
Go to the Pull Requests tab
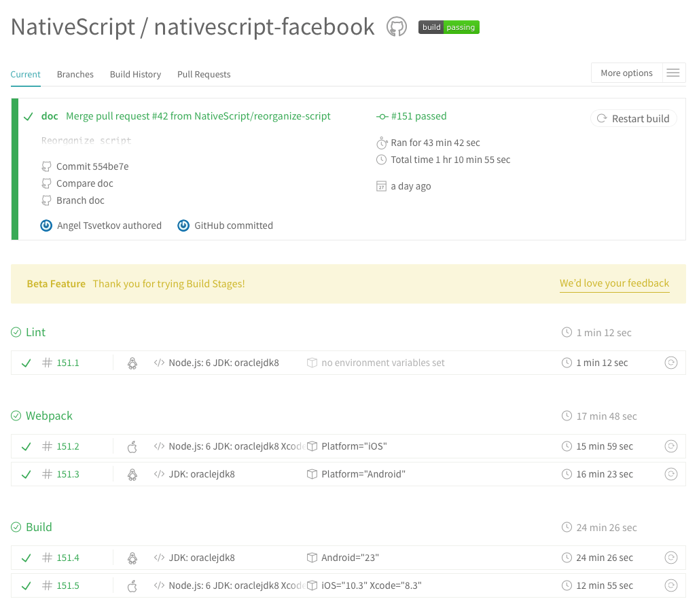(x=204, y=75)
